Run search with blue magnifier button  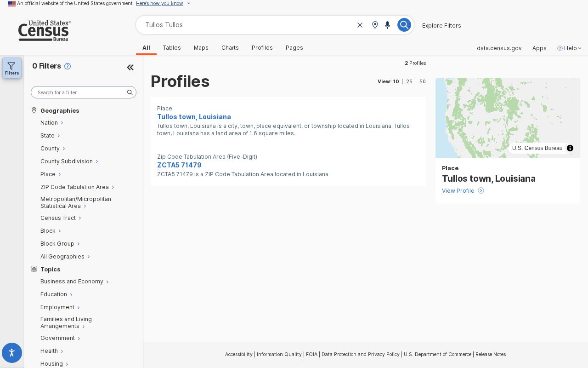tap(404, 25)
